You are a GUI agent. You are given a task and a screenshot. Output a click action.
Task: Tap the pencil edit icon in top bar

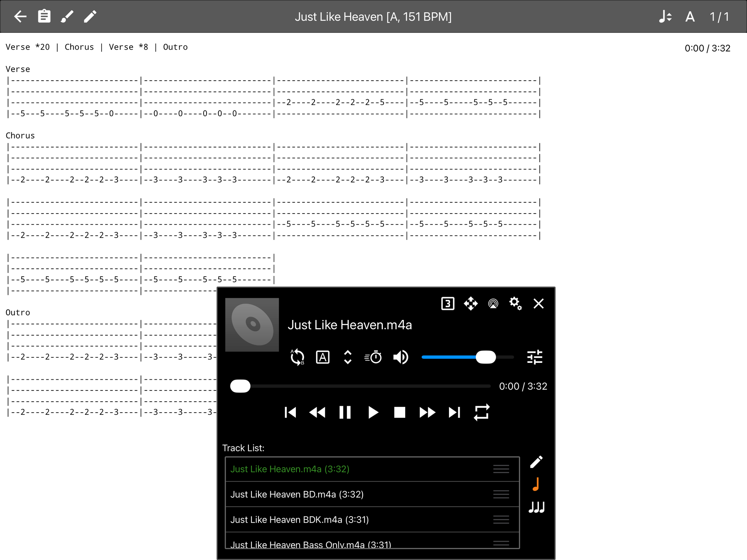tap(90, 16)
